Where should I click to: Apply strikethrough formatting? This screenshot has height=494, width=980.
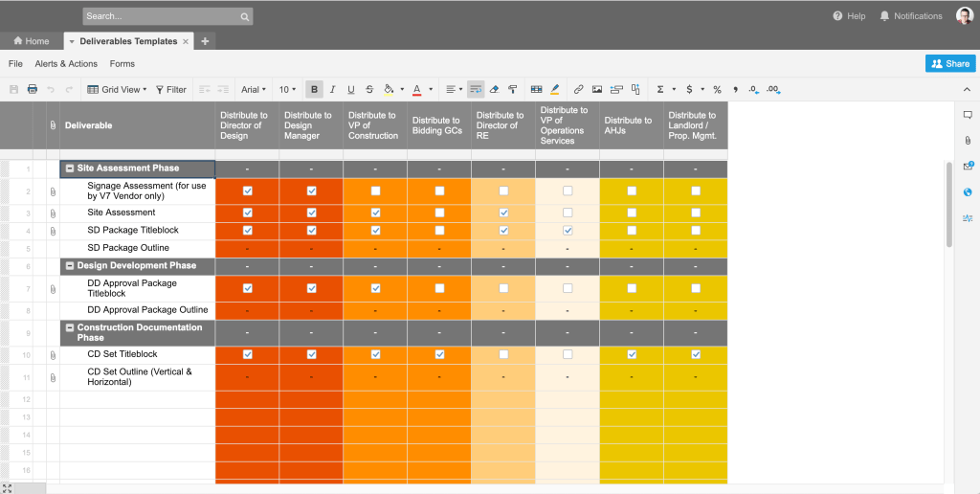(369, 89)
